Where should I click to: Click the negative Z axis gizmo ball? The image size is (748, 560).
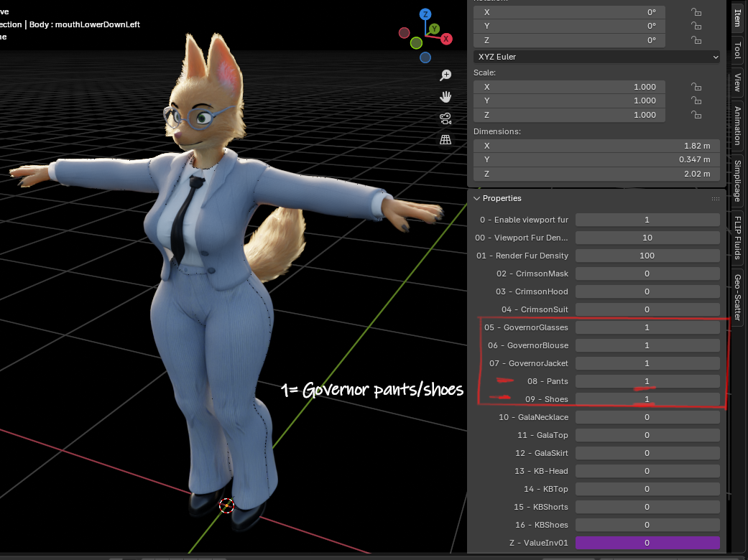click(x=425, y=57)
